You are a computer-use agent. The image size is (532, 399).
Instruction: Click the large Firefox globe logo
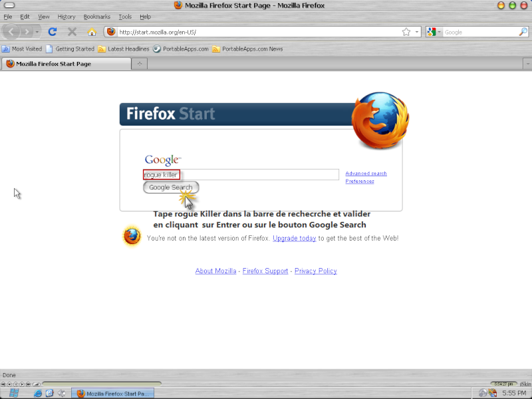(x=380, y=120)
